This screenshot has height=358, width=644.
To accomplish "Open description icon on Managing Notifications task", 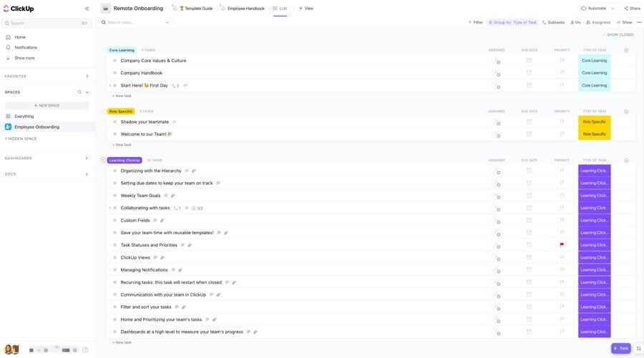I will tap(173, 270).
